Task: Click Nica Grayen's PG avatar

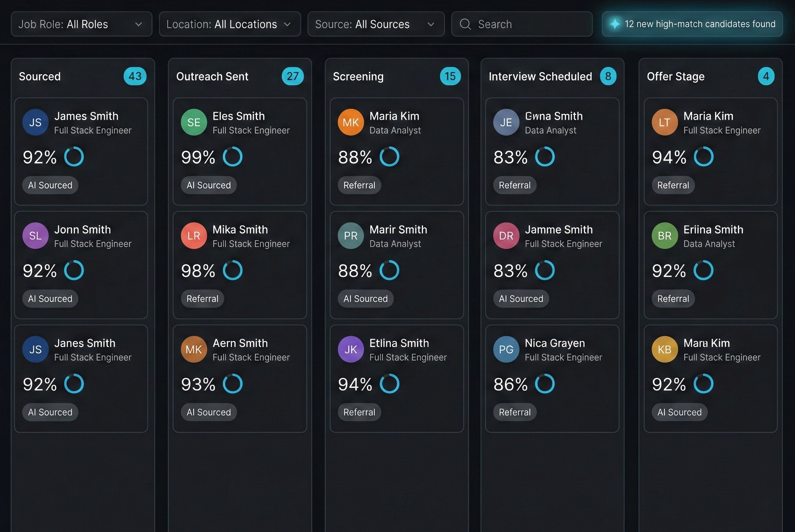Action: coord(506,349)
